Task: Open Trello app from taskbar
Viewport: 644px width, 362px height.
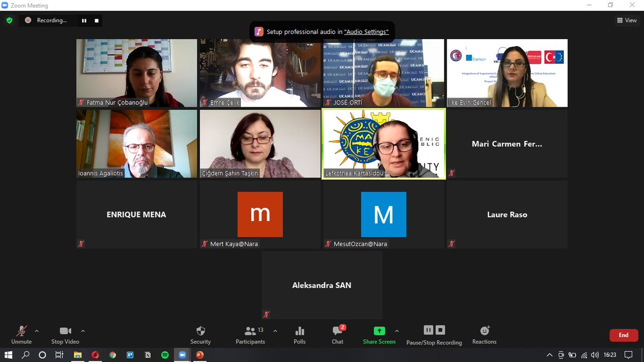Action: coord(130,355)
